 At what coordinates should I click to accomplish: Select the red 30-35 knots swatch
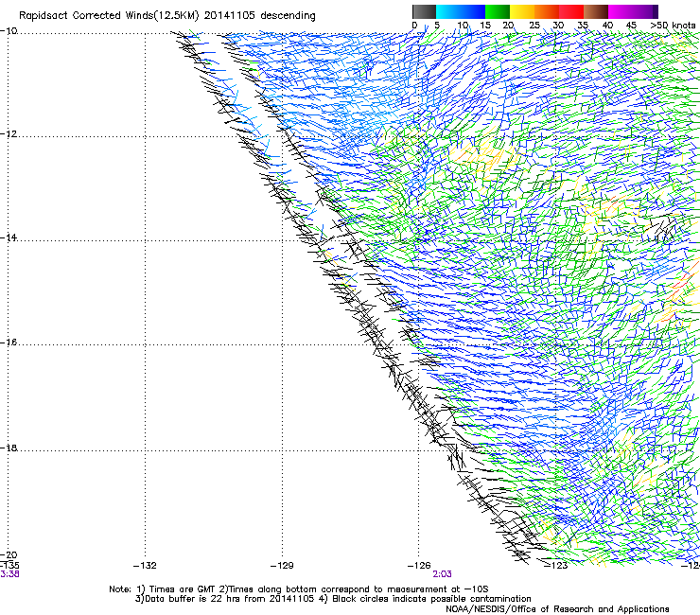(x=571, y=11)
